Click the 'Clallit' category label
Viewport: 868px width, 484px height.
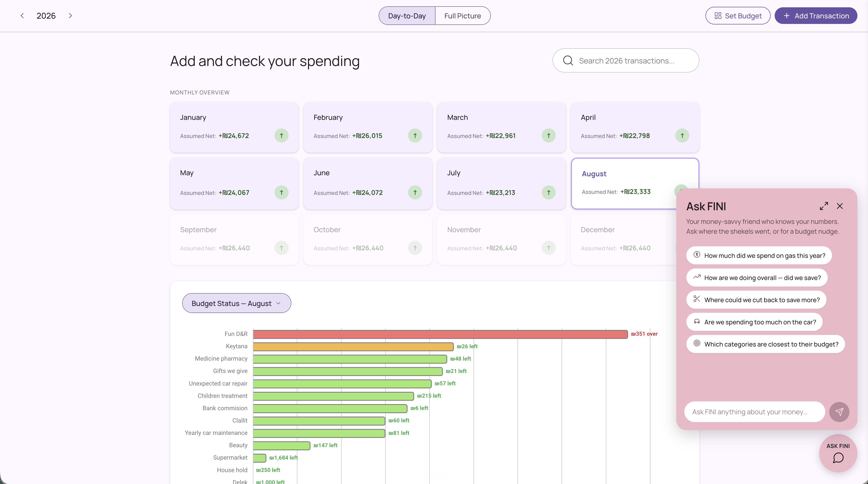240,421
